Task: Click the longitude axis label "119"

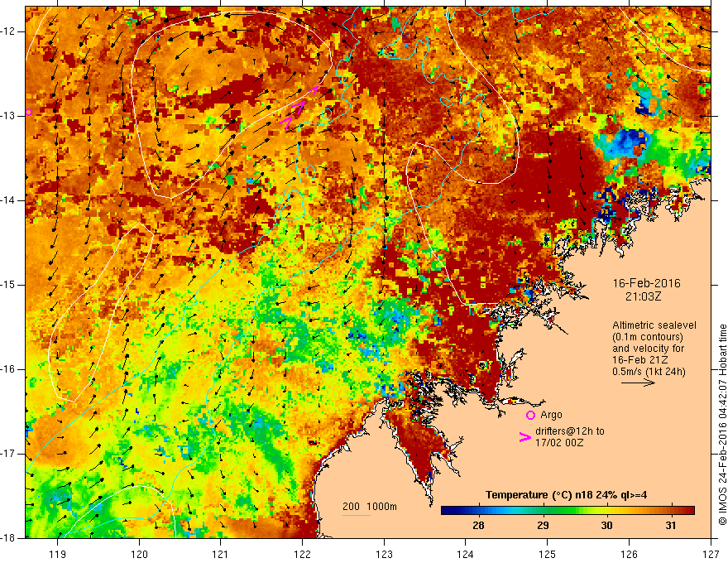Action: pyautogui.click(x=58, y=555)
